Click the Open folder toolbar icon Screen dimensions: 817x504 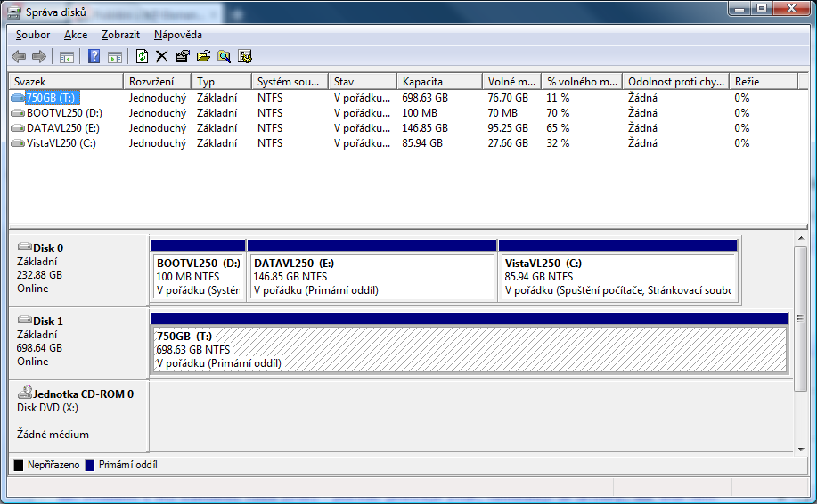coord(203,57)
